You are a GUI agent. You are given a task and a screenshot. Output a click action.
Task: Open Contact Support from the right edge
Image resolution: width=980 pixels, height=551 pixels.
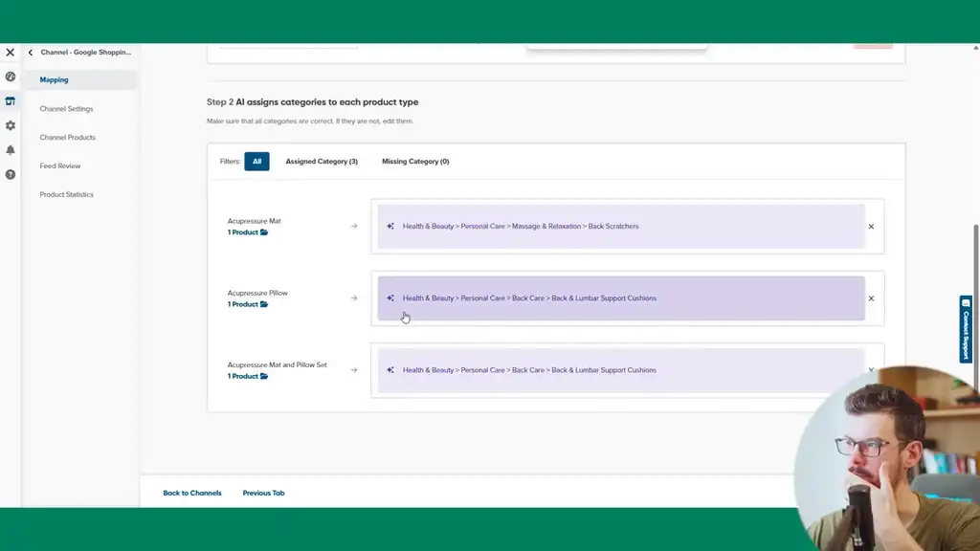click(x=965, y=330)
